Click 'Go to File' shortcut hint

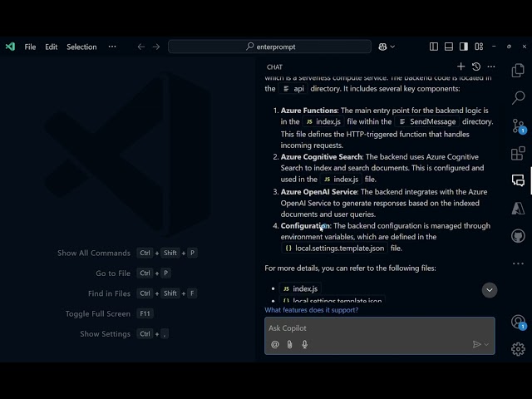113,273
